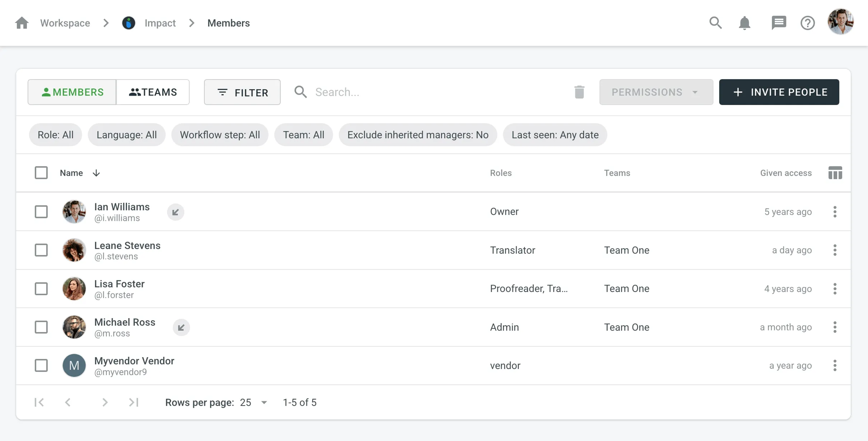This screenshot has width=868, height=441.
Task: Click the home icon in breadcrumb
Action: coord(22,23)
